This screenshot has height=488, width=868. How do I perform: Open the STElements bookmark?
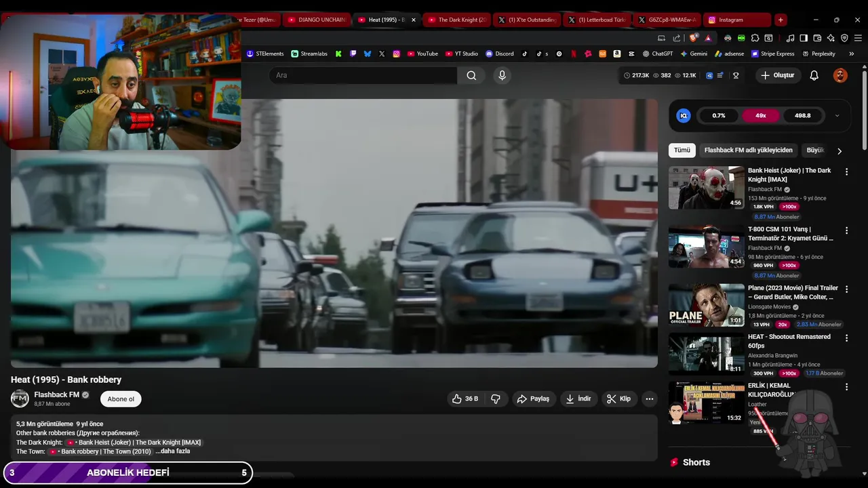tap(265, 54)
